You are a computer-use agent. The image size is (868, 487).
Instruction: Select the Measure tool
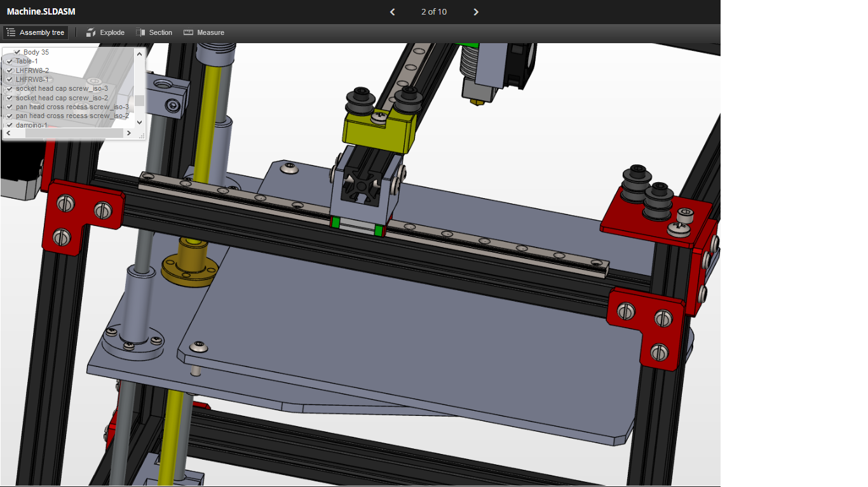point(204,32)
